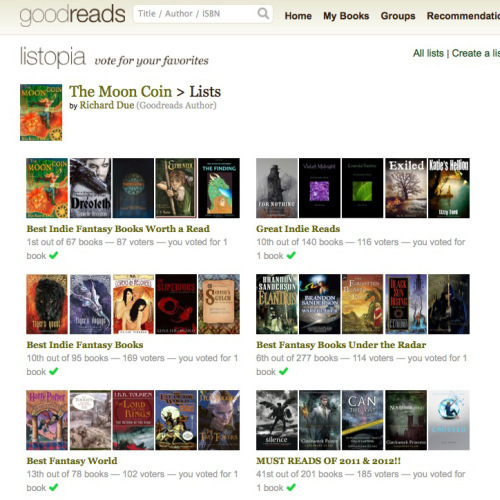This screenshot has height=500, width=500.
Task: Click the Title / Author / ISBN search field
Action: pos(203,14)
